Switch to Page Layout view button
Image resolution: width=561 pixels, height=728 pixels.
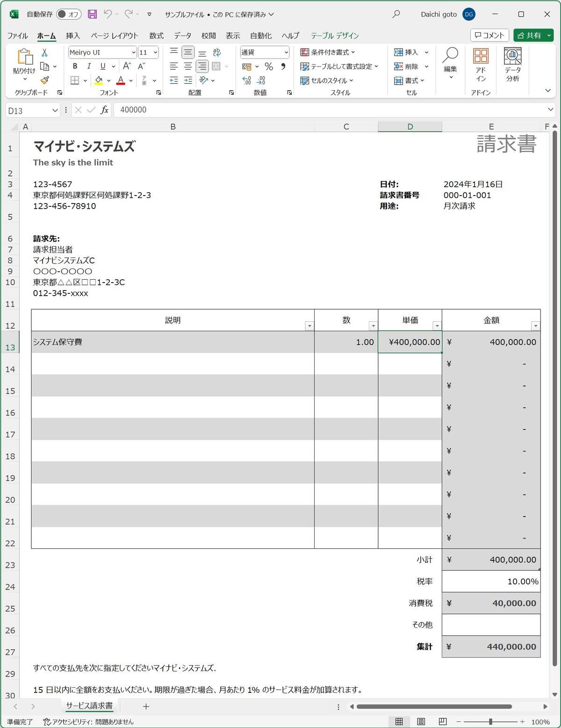pos(421,721)
